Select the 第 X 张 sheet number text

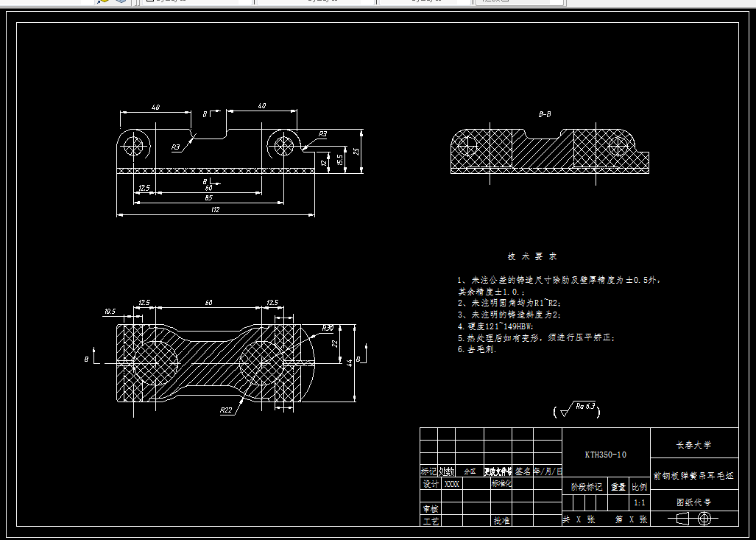click(x=631, y=519)
